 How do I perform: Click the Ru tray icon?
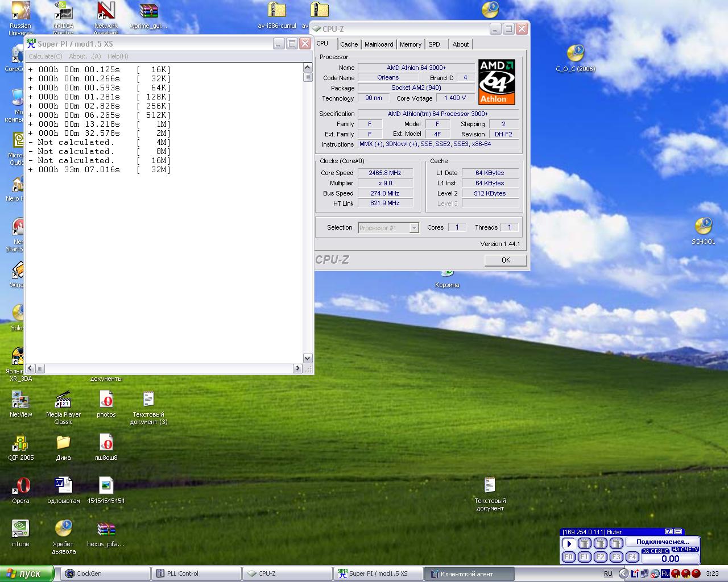[665, 573]
